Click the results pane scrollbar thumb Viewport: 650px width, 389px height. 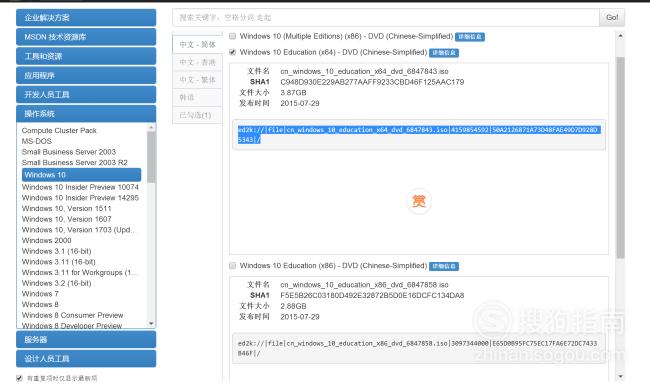click(x=620, y=158)
